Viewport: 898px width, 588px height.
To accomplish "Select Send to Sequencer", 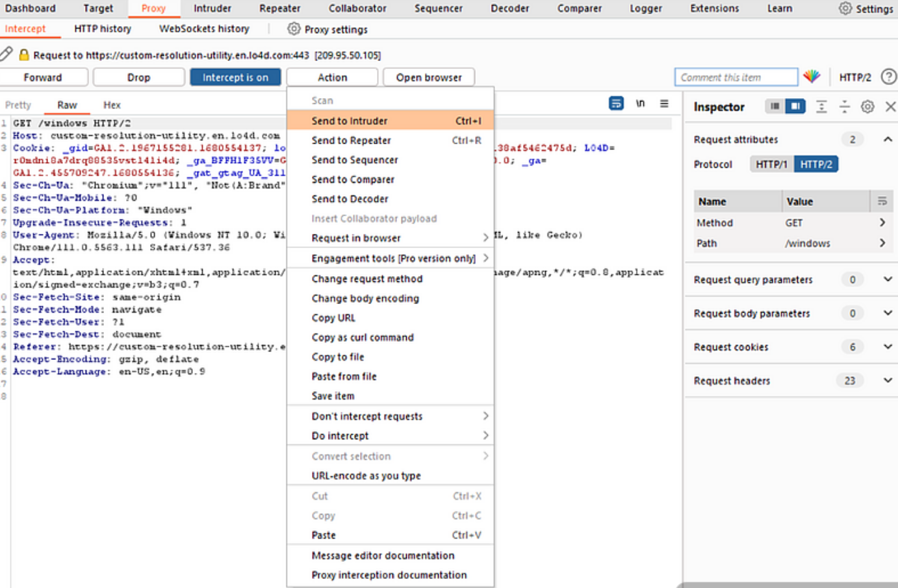I will [x=391, y=160].
